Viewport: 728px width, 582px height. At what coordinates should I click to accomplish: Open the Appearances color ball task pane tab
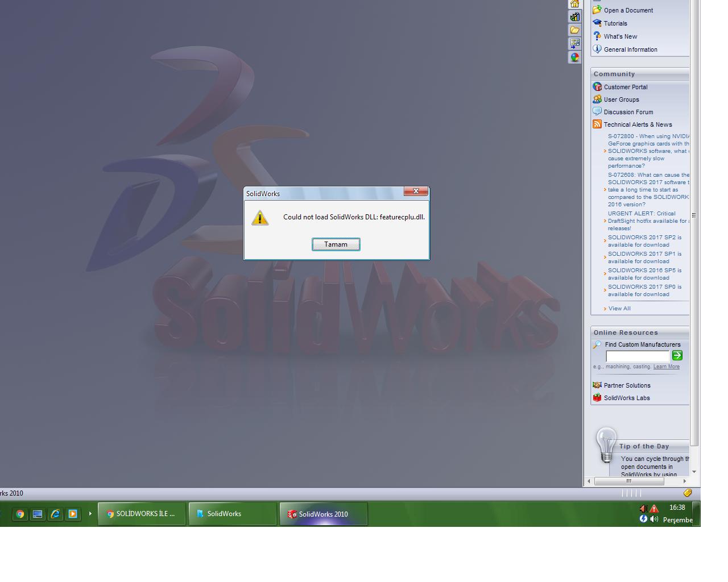point(575,57)
